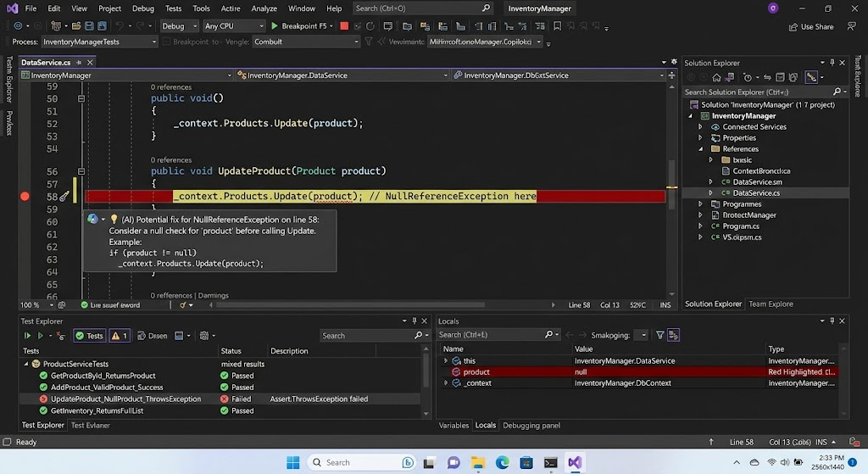Click the highlighted properties wrench icon in Solution Explorer
This screenshot has width=868, height=474.
[x=811, y=77]
